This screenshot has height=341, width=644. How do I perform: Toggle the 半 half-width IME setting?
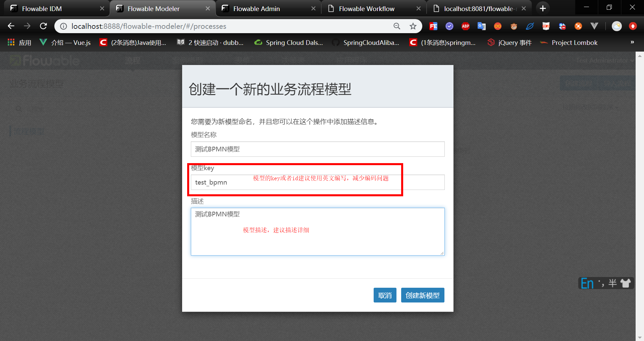(x=612, y=283)
